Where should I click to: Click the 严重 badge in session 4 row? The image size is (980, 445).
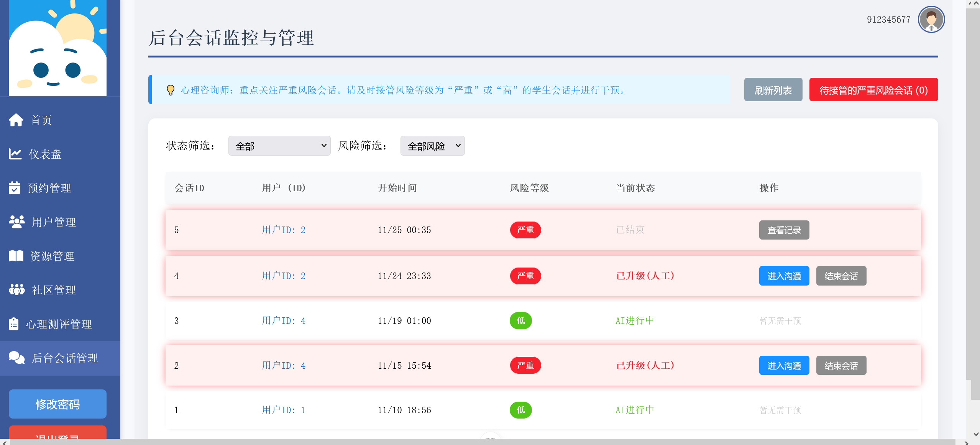pyautogui.click(x=525, y=276)
